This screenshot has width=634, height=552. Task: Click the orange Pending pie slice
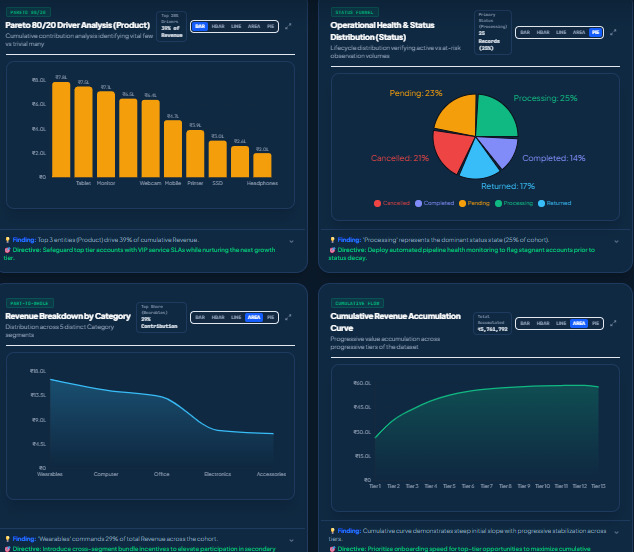[x=459, y=115]
